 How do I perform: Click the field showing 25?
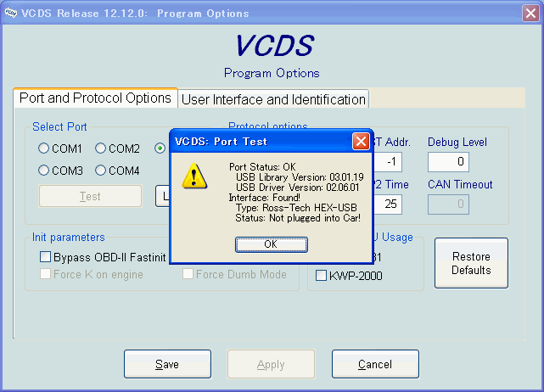(388, 204)
